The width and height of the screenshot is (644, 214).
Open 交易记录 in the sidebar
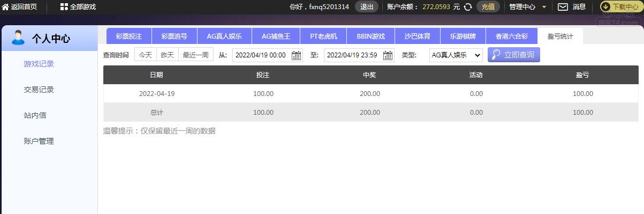pyautogui.click(x=39, y=90)
